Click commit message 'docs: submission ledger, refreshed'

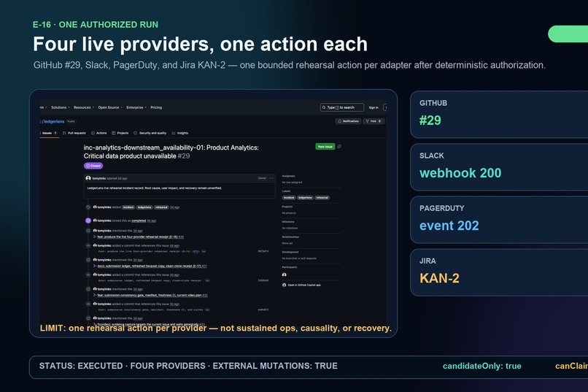click(151, 280)
